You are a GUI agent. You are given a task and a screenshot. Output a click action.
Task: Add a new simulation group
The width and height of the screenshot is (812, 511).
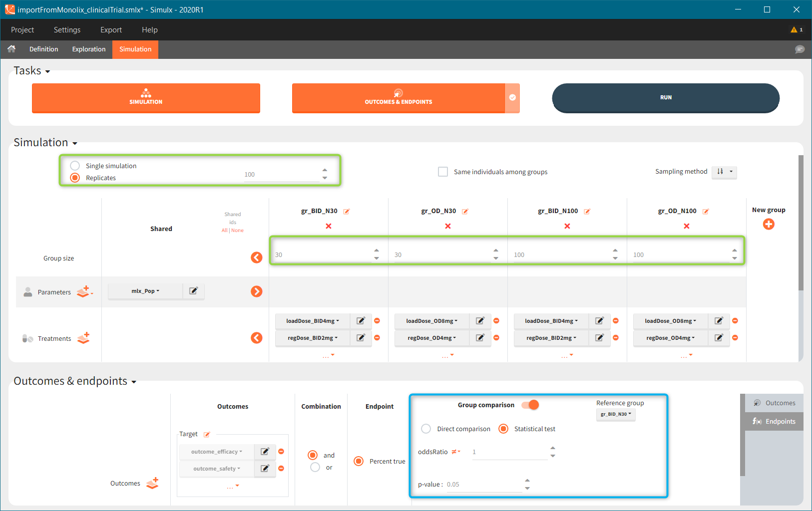[769, 225]
